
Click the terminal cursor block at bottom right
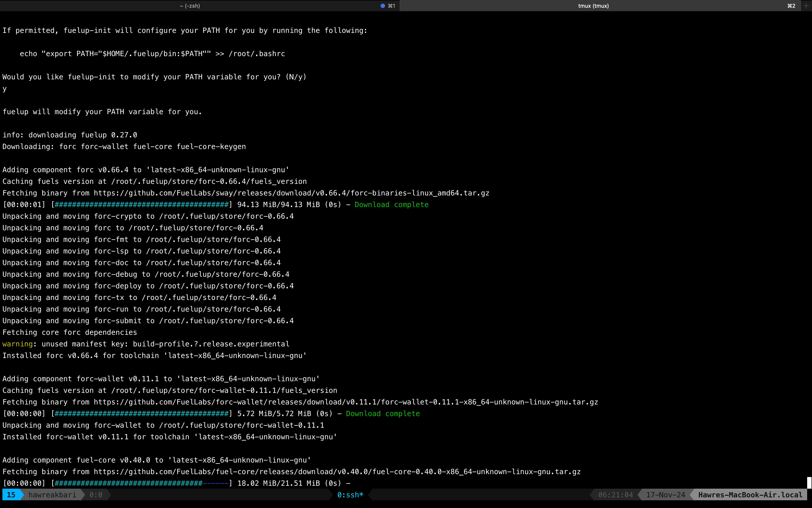pos(809,482)
